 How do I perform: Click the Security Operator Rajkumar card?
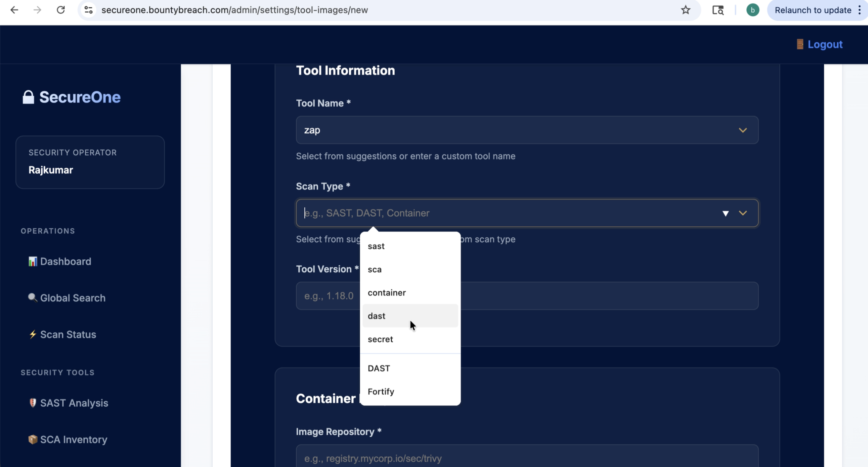tap(90, 162)
